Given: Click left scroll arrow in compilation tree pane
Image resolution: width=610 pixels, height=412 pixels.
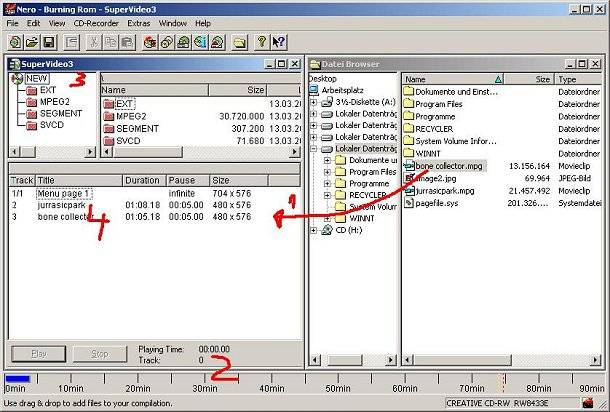Looking at the screenshot, I should coord(15,152).
